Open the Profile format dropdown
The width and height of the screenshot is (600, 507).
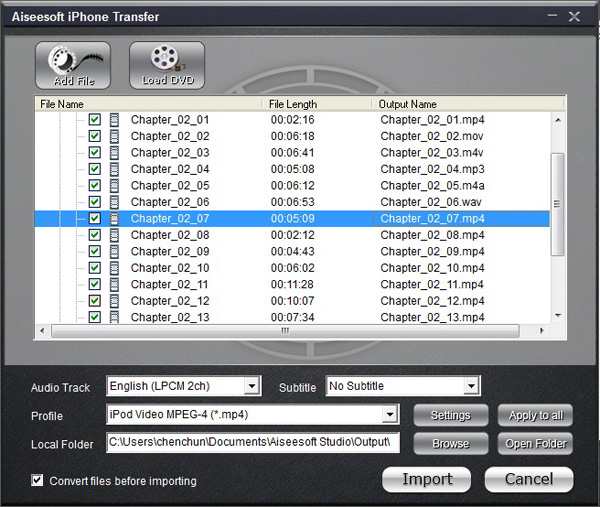click(390, 414)
